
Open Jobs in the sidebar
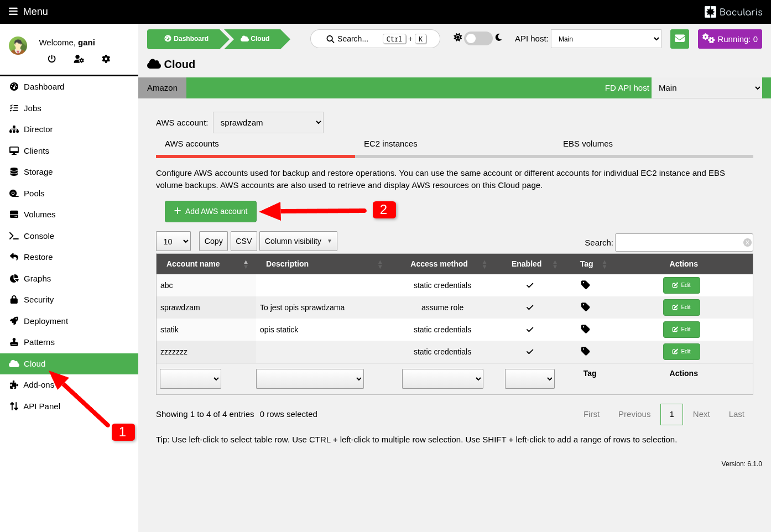[69, 108]
